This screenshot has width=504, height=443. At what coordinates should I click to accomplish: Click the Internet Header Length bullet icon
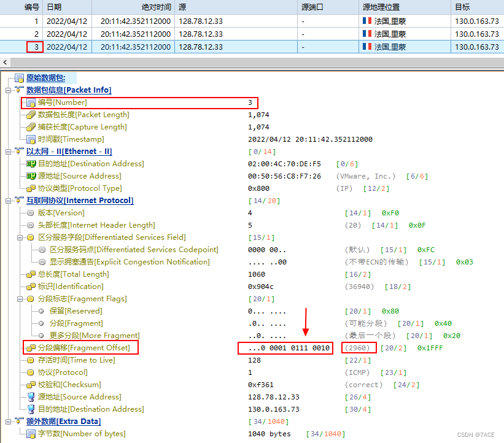point(31,225)
